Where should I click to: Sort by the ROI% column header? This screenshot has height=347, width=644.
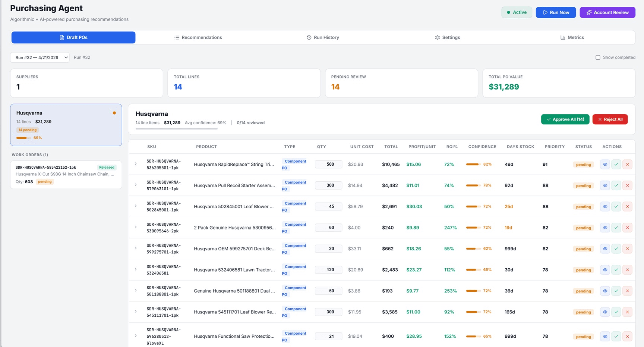tap(452, 147)
